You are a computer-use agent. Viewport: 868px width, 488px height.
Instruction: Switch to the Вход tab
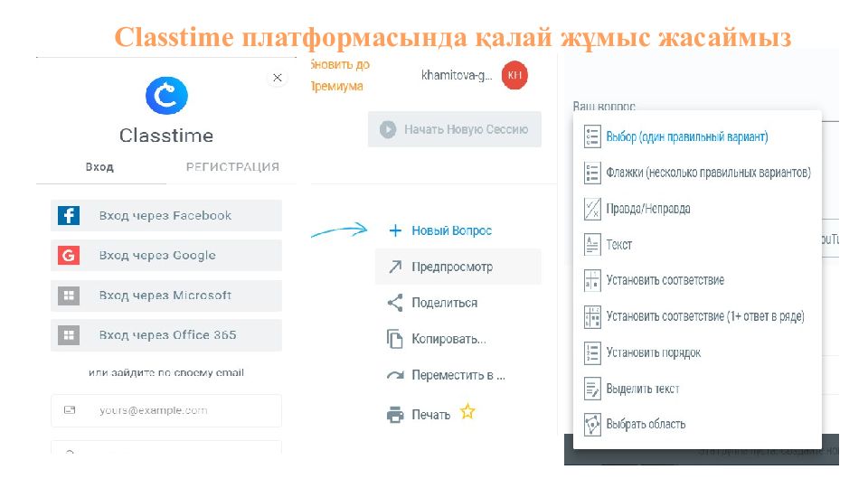pyautogui.click(x=99, y=167)
